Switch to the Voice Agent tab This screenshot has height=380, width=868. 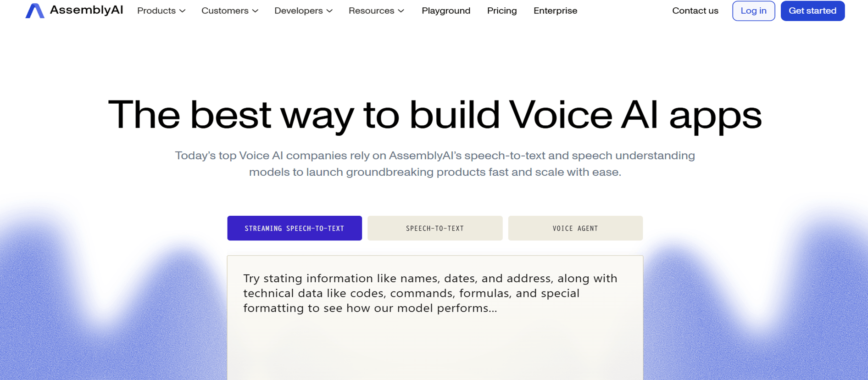tap(575, 228)
